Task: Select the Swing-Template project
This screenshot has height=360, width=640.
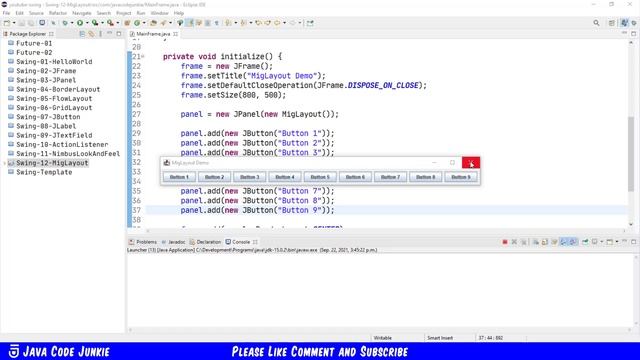Action: click(44, 172)
